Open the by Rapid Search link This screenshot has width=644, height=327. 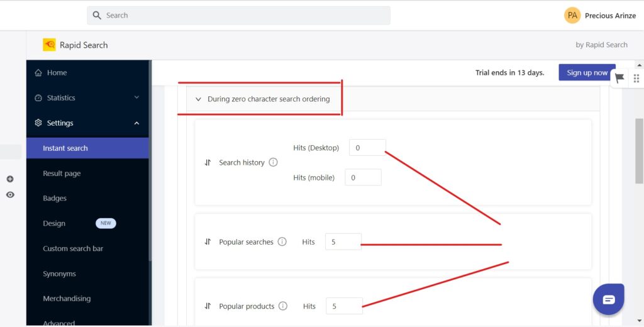[x=601, y=45]
